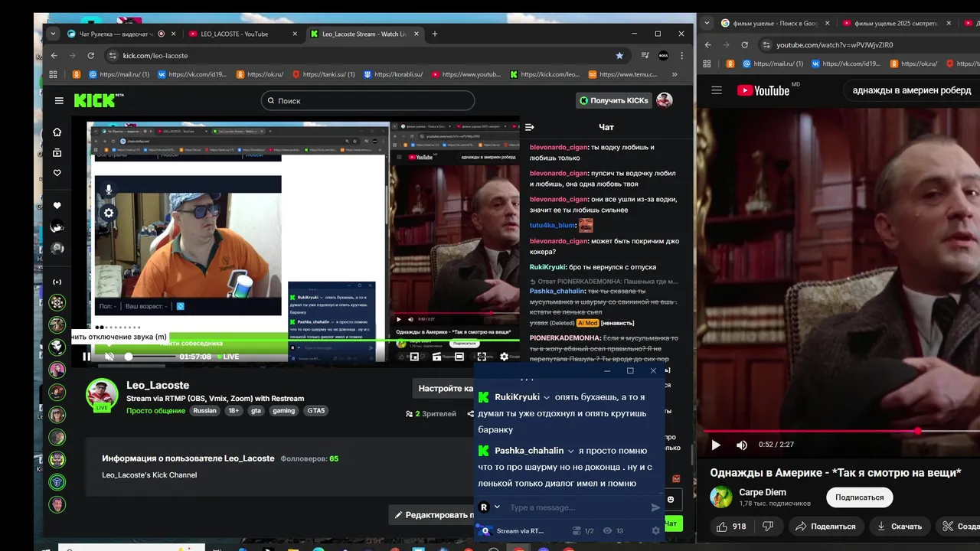The height and width of the screenshot is (551, 980).
Task: Click the Leo_Lacoste channel avatar
Action: [x=102, y=394]
